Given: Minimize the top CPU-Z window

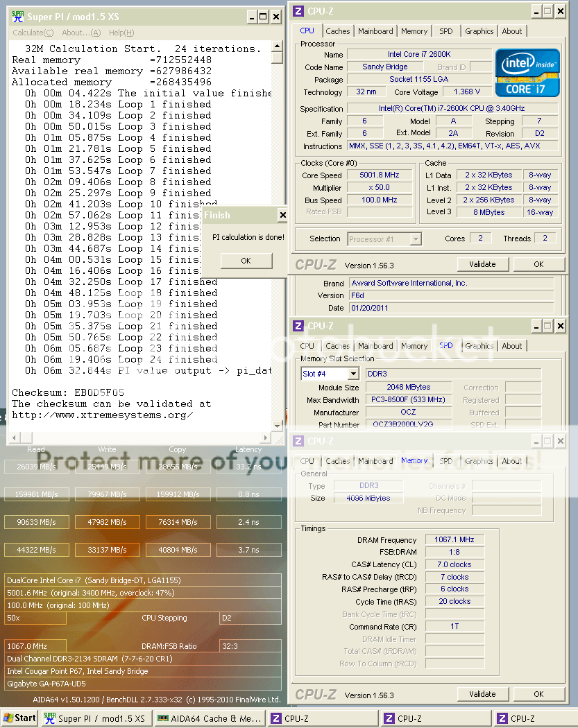Looking at the screenshot, I should [x=536, y=11].
